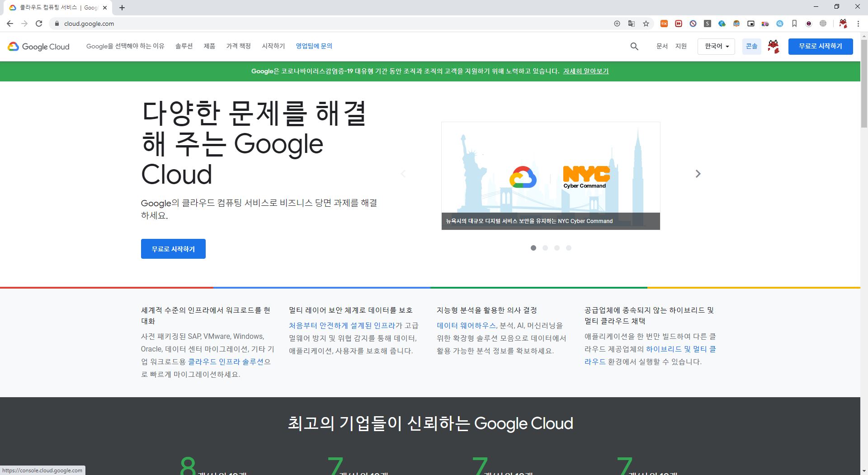The height and width of the screenshot is (475, 868).
Task: Select the third carousel dot
Action: [557, 248]
